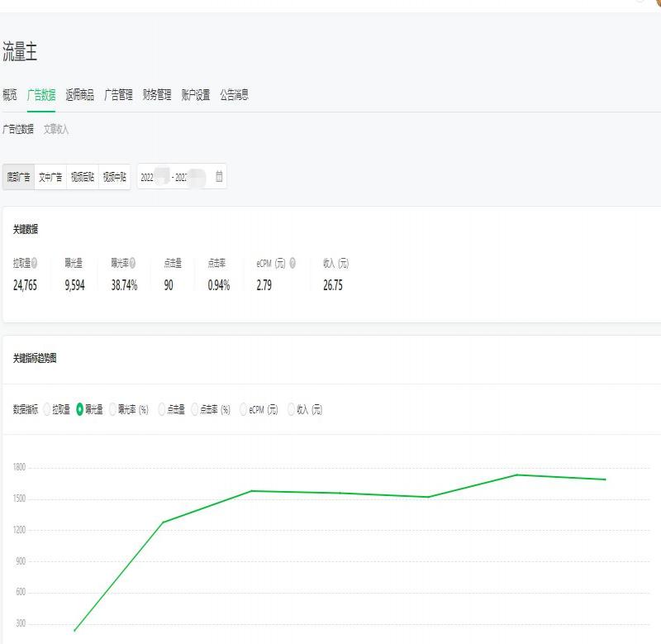The image size is (661, 644).
Task: View the 文章收入 sub-tab
Action: click(56, 130)
